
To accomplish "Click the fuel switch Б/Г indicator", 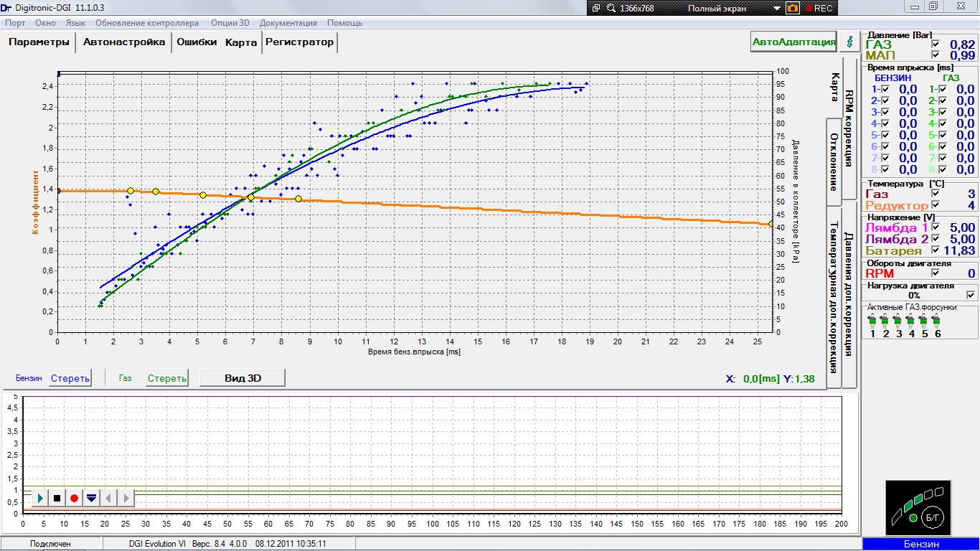I will tap(933, 517).
